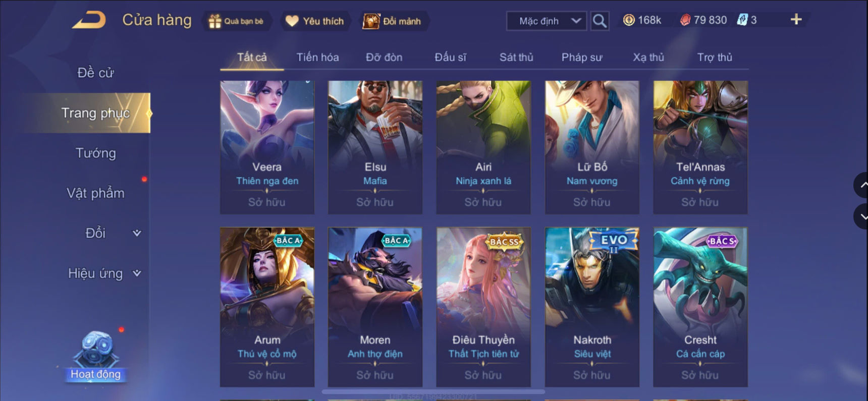
Task: Open the Nakroth Siêu việt skin card
Action: click(x=592, y=307)
